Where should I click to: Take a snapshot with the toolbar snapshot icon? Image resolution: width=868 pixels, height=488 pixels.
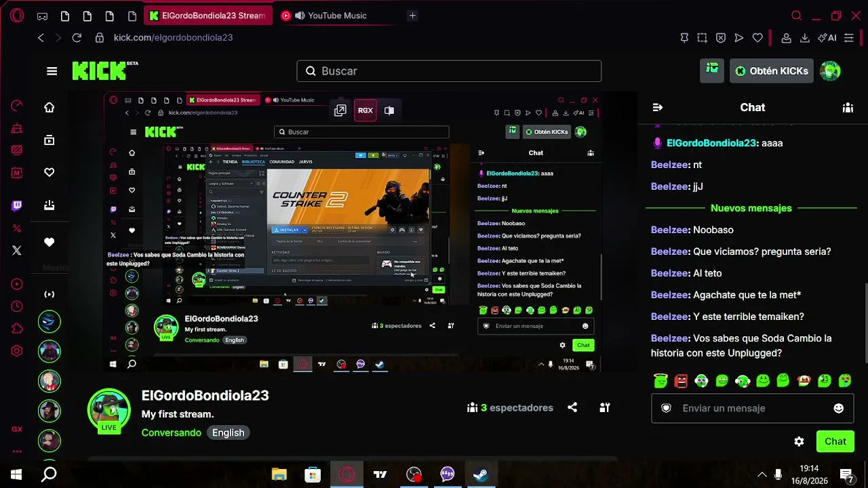(703, 38)
